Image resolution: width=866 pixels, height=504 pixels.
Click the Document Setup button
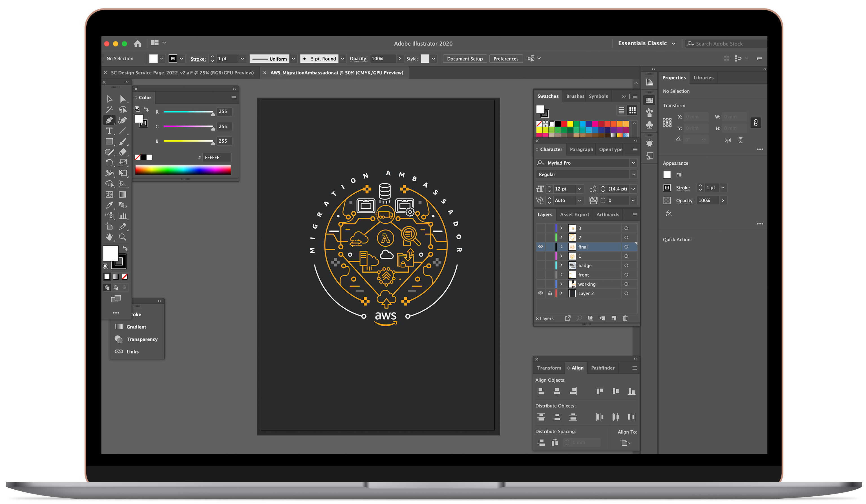pyautogui.click(x=465, y=59)
